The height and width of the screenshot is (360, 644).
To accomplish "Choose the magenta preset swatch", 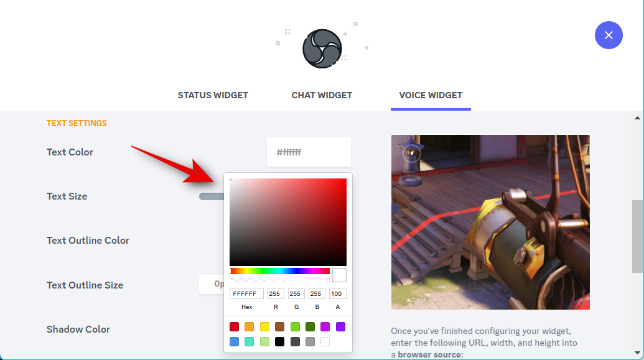I will pos(325,327).
